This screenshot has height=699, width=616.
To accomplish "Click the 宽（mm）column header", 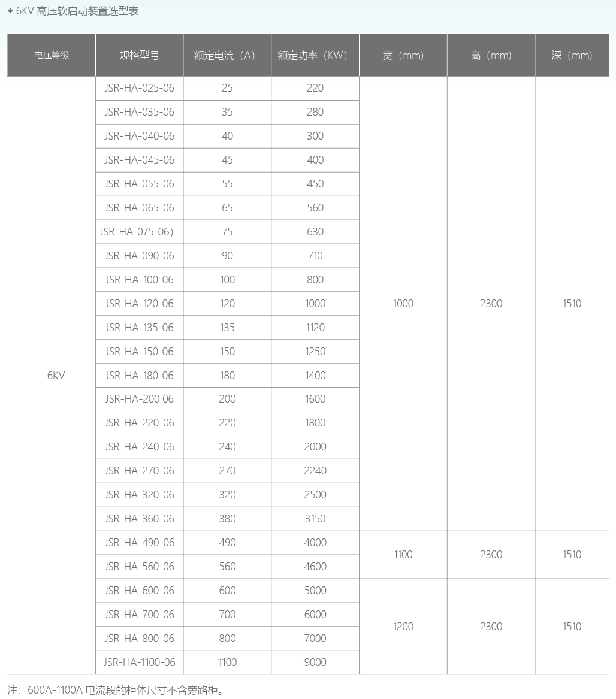I will point(403,55).
